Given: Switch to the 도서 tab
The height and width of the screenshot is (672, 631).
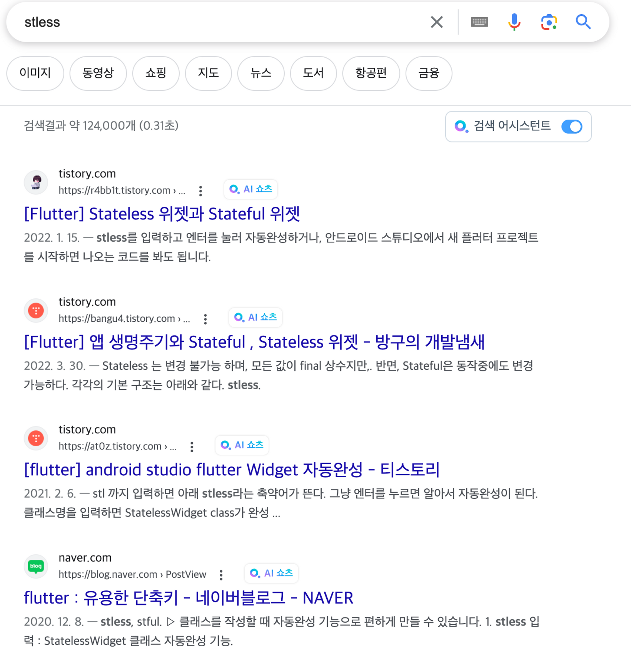Looking at the screenshot, I should [x=313, y=73].
